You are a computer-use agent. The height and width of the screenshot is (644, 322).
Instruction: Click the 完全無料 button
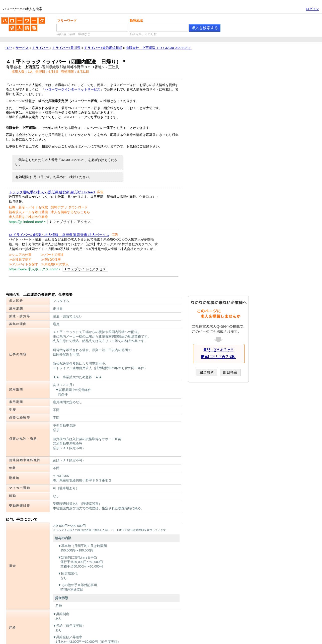point(207,372)
